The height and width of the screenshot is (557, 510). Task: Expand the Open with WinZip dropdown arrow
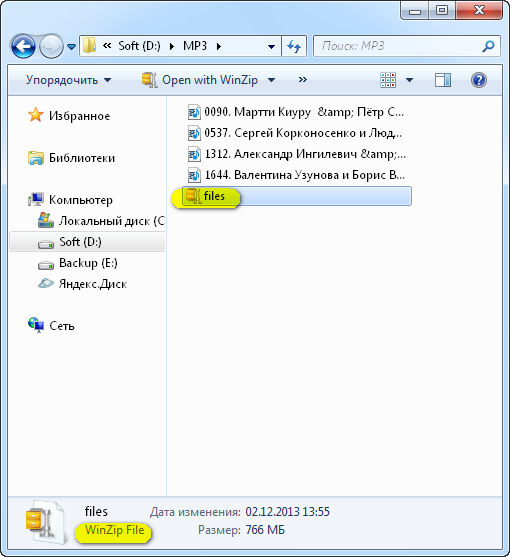[x=271, y=80]
